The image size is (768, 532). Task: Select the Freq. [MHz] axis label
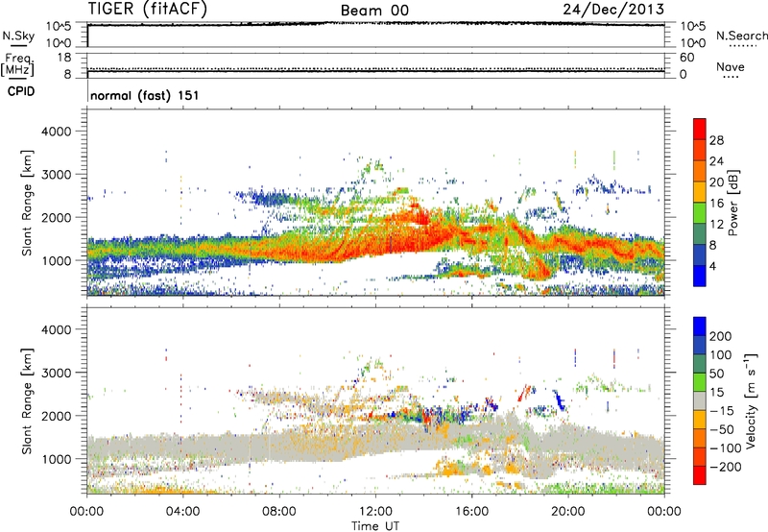17,65
